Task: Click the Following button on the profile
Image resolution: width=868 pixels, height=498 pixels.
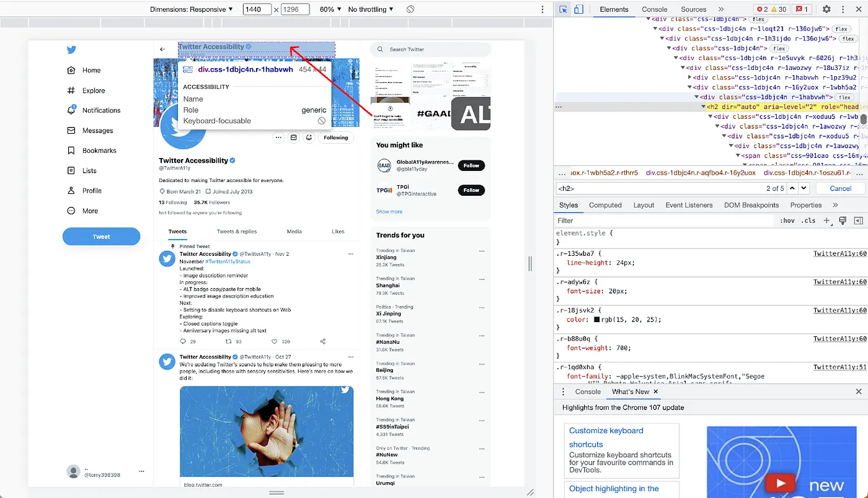Action: [x=335, y=138]
